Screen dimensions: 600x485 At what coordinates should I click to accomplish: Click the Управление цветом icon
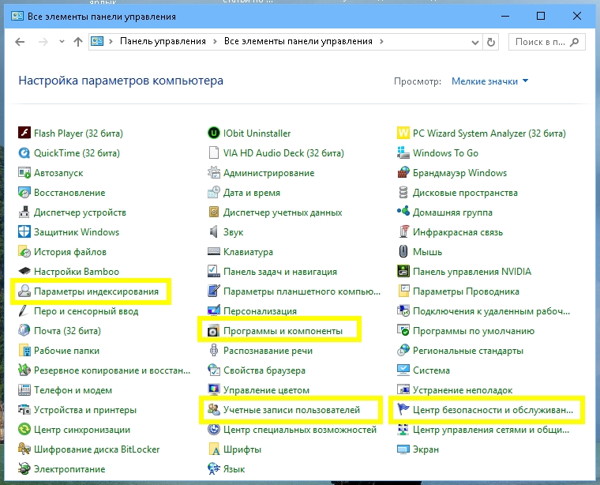click(214, 390)
